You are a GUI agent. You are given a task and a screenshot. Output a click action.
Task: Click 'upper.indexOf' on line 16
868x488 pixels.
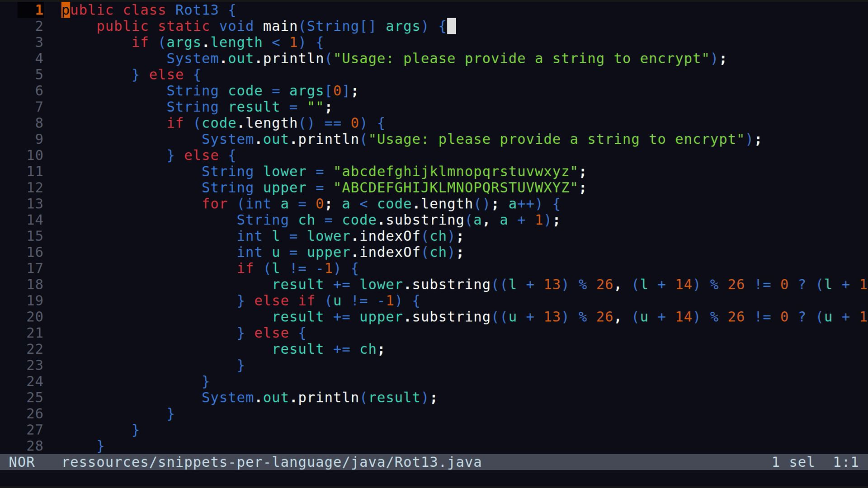pos(364,253)
